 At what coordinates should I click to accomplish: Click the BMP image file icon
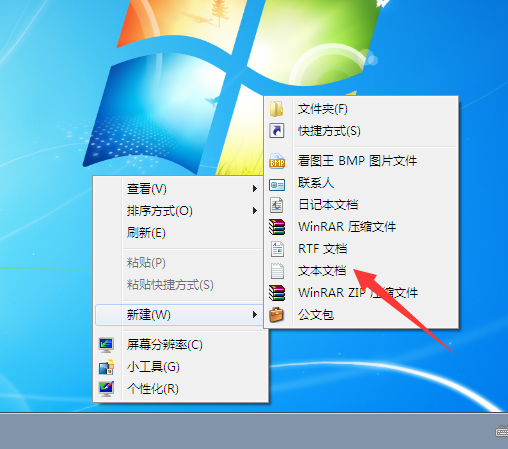pyautogui.click(x=277, y=161)
